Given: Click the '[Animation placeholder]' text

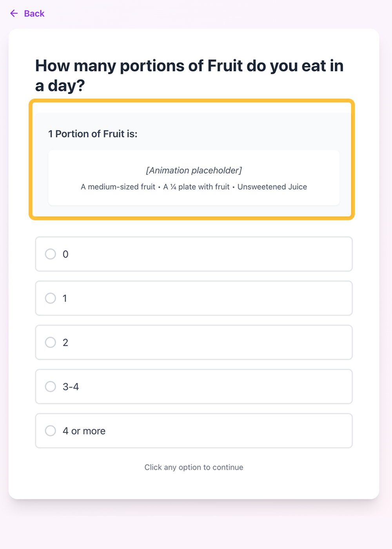Looking at the screenshot, I should [194, 171].
